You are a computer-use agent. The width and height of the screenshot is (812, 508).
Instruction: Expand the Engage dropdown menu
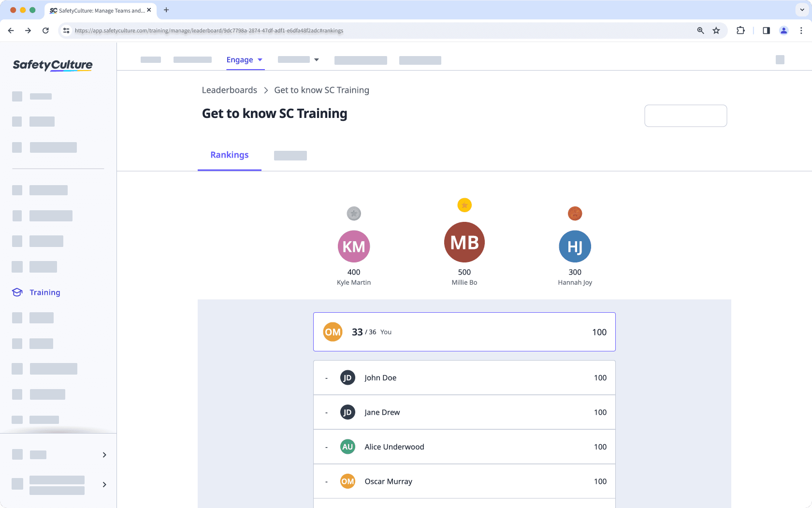pyautogui.click(x=245, y=60)
